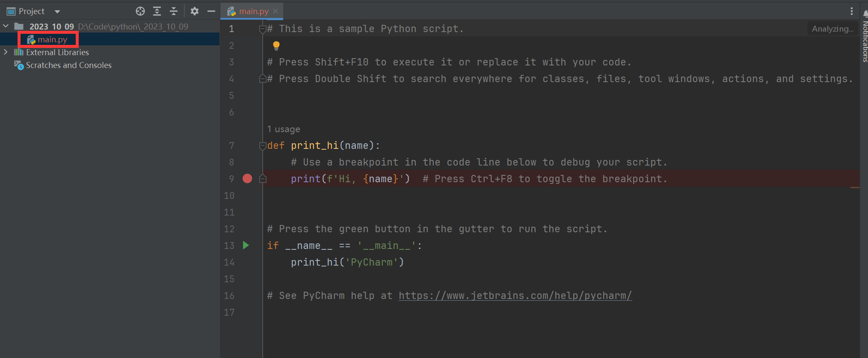Click the '1 usage' inlay hint
Viewport: 868px width, 358px height.
click(284, 129)
